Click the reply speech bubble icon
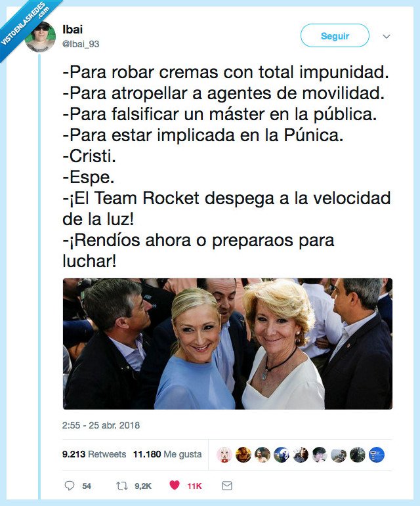 point(70,486)
